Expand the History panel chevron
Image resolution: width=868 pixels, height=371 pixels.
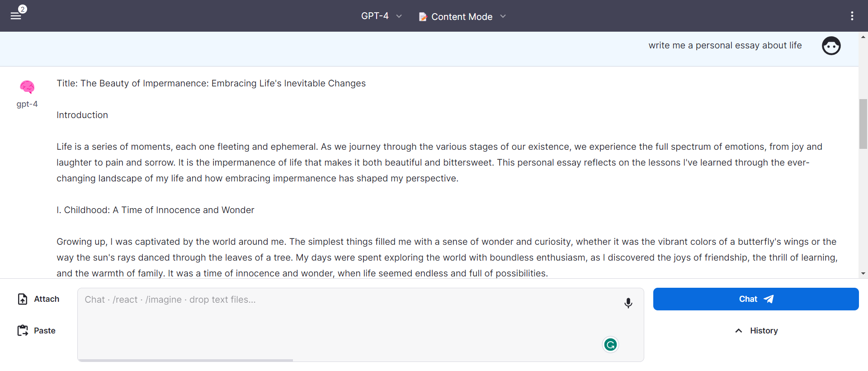pos(739,331)
